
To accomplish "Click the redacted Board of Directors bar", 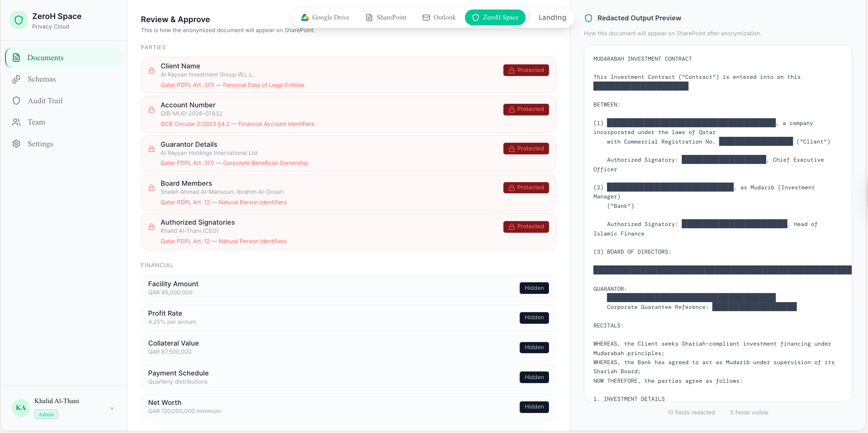I will click(722, 270).
